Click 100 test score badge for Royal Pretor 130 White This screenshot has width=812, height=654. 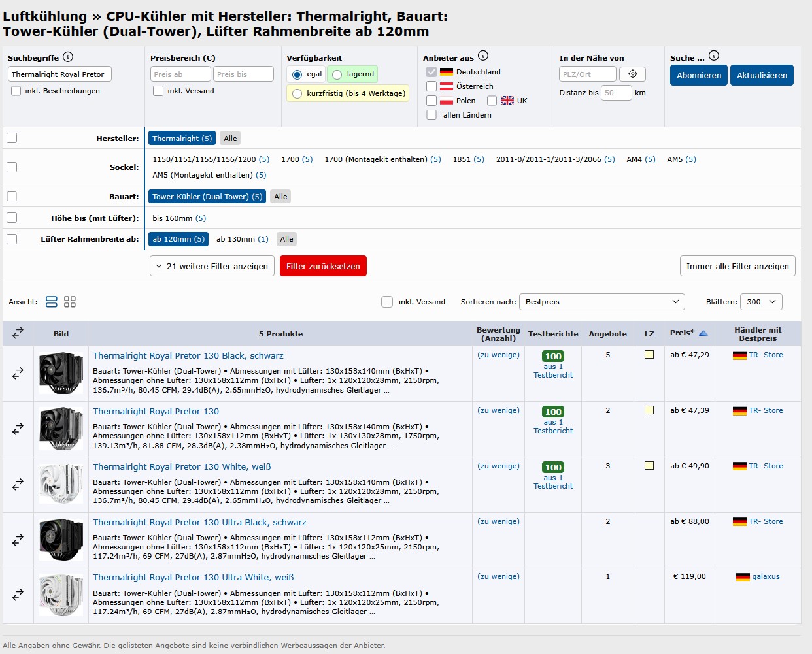pos(553,467)
